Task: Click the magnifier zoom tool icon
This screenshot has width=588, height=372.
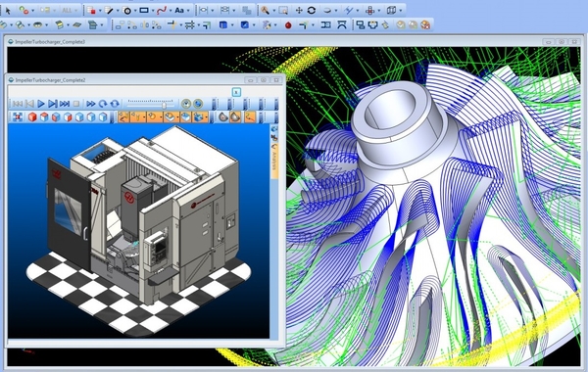Action: tap(266, 11)
